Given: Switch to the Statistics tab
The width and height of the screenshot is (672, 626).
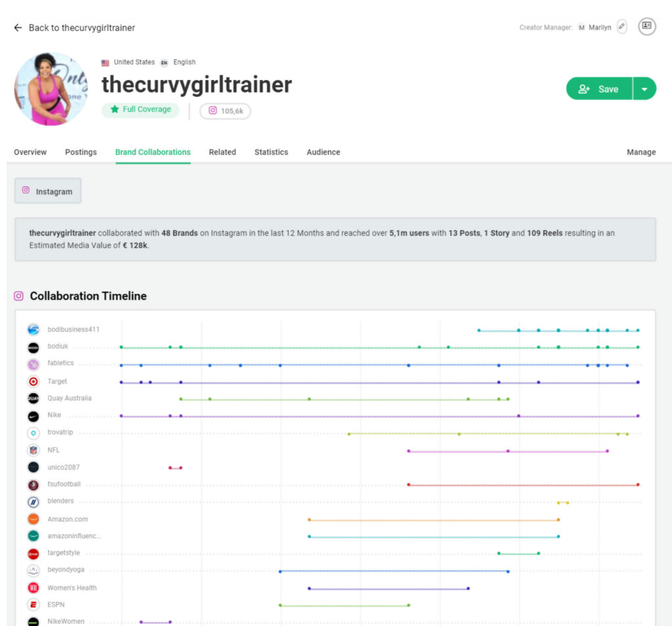Looking at the screenshot, I should [271, 152].
